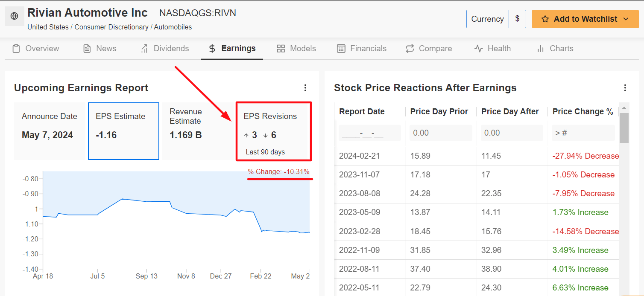Click the 2024-02-21 report date cell

click(x=359, y=156)
